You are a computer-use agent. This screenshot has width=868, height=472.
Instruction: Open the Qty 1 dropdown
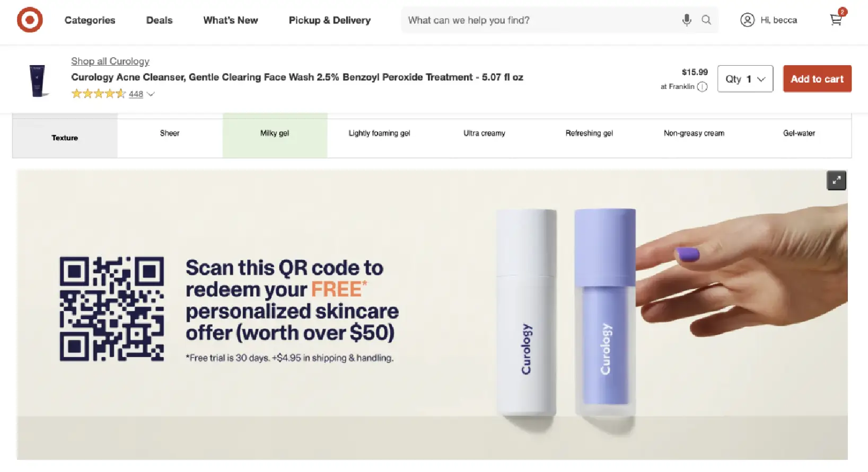pos(745,79)
